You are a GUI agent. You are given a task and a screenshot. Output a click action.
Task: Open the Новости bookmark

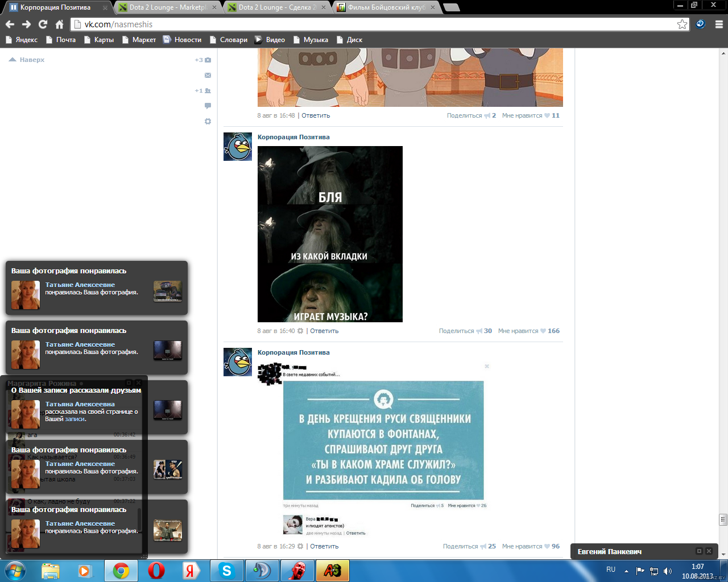183,40
